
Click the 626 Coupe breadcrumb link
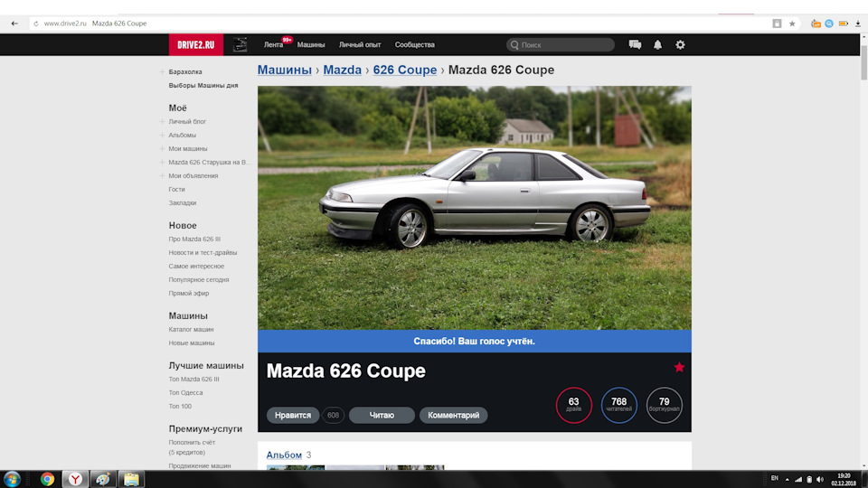(x=405, y=70)
